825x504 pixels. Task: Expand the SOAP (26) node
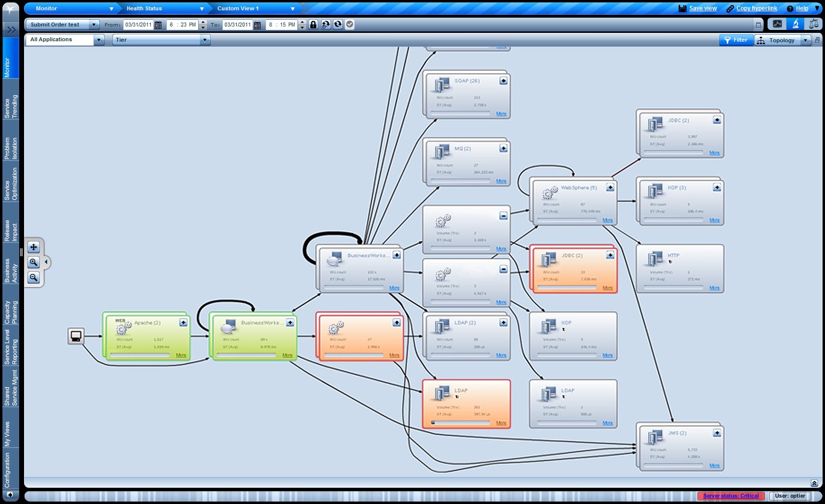coord(503,80)
